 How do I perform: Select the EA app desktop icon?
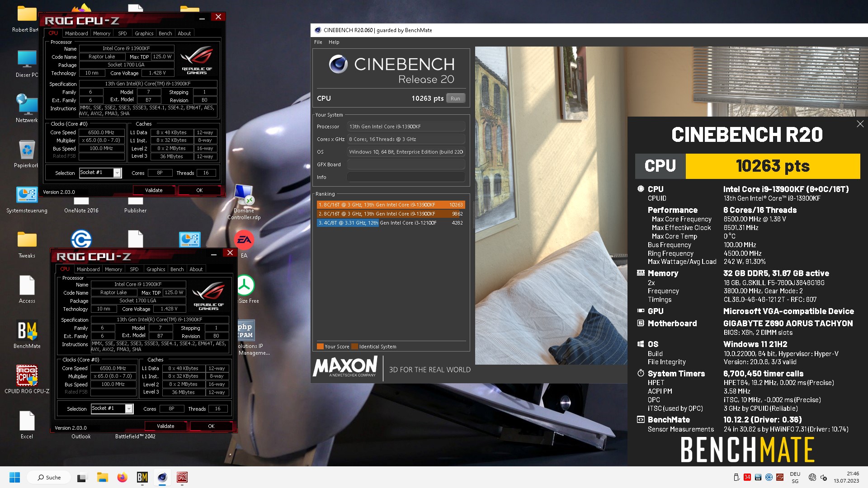click(244, 244)
